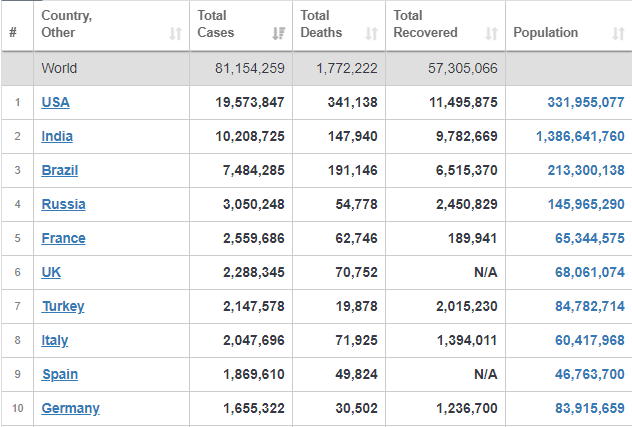Click Total Cases descending sort icon
The width and height of the screenshot is (632, 427).
tap(279, 33)
